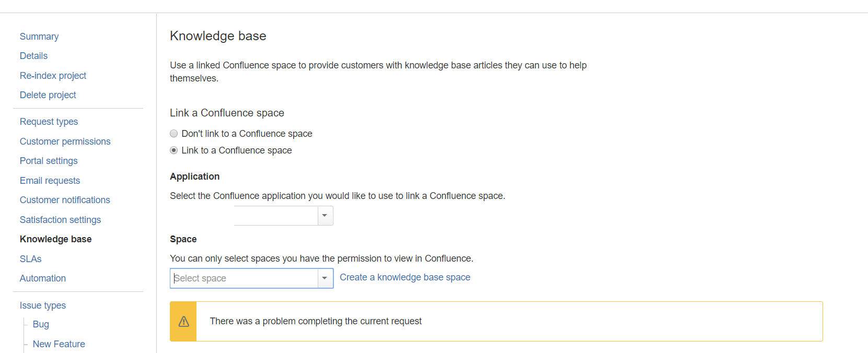
Task: Click Delete project link
Action: click(48, 95)
